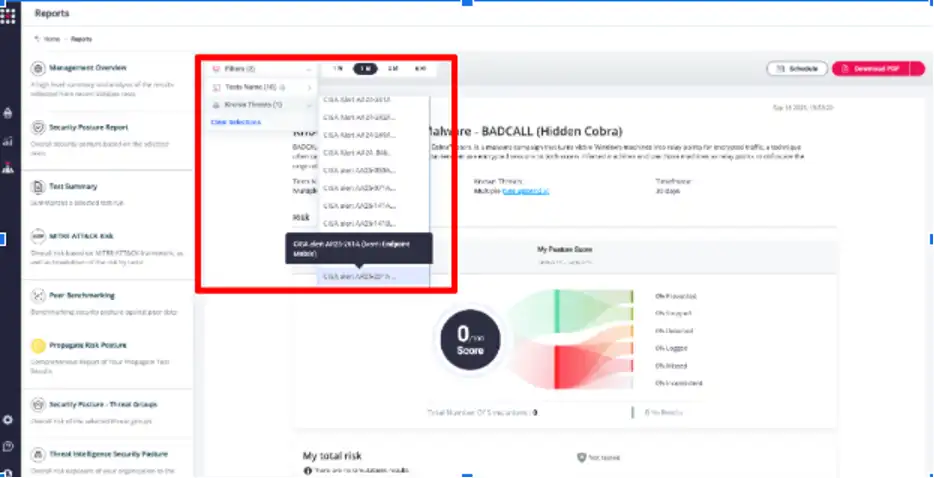Expand the Known Threats filter
This screenshot has width=934, height=478.
pyautogui.click(x=262, y=105)
